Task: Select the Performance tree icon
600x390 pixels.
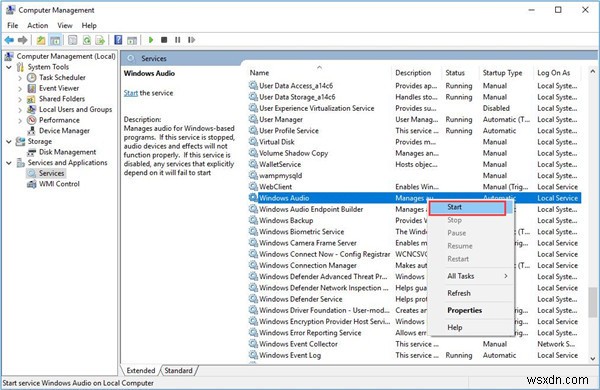Action: 31,120
